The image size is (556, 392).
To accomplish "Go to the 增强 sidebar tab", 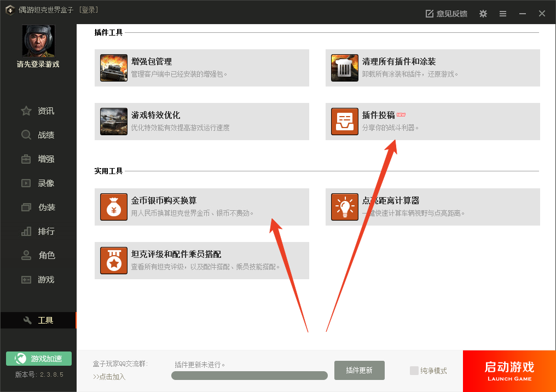I will coord(38,159).
